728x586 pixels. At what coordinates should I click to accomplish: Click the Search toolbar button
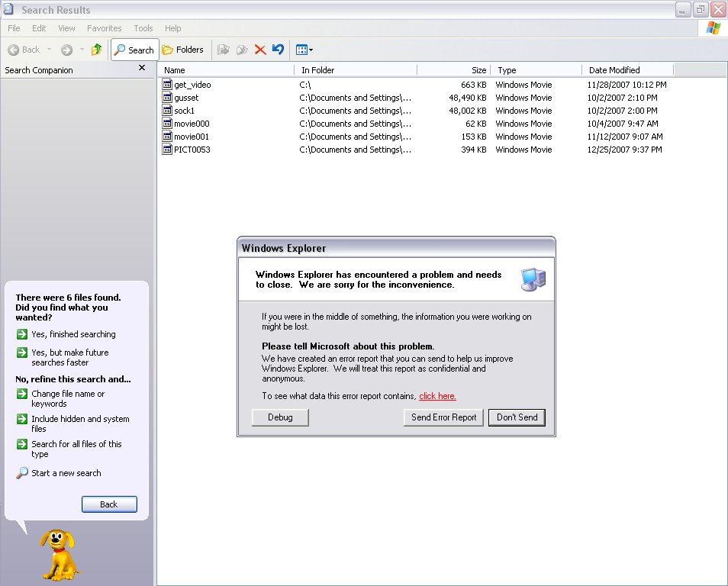[x=134, y=50]
